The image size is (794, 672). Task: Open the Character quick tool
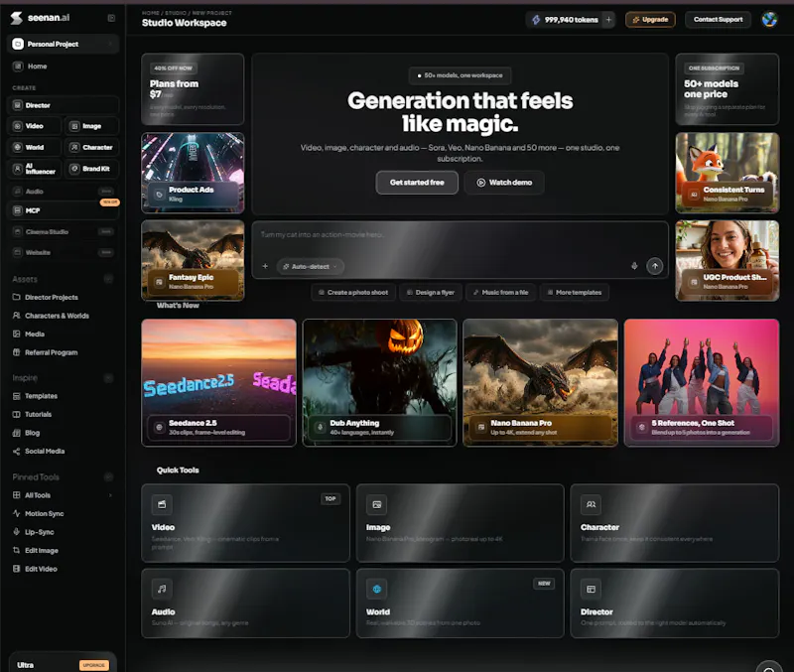(x=675, y=523)
